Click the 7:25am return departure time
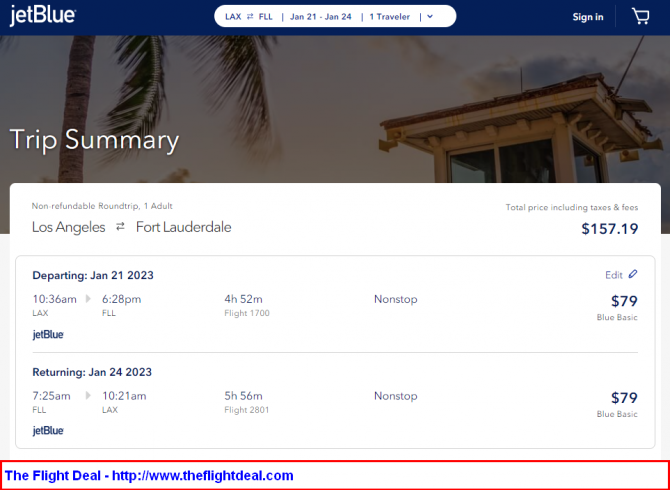 [x=51, y=396]
